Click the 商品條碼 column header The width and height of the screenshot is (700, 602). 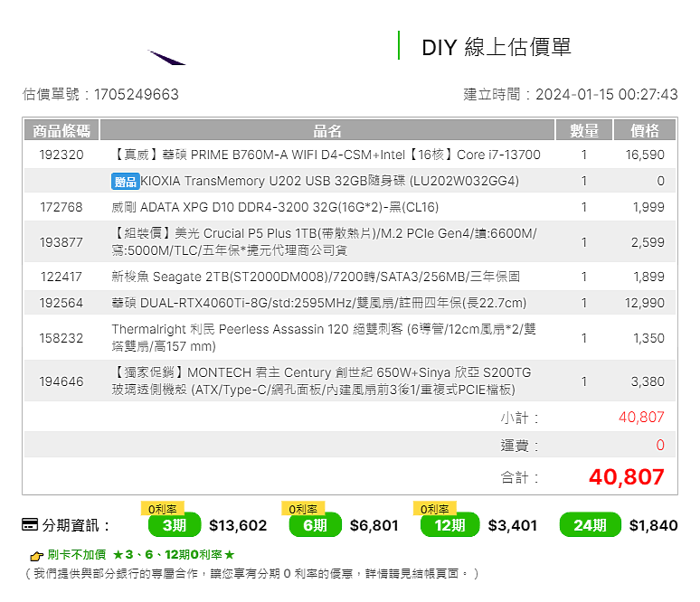click(61, 131)
